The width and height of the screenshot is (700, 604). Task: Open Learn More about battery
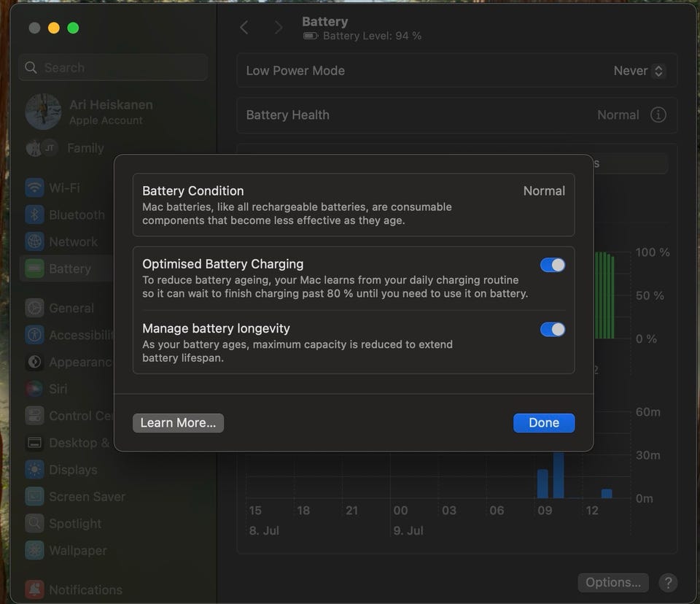(x=178, y=422)
